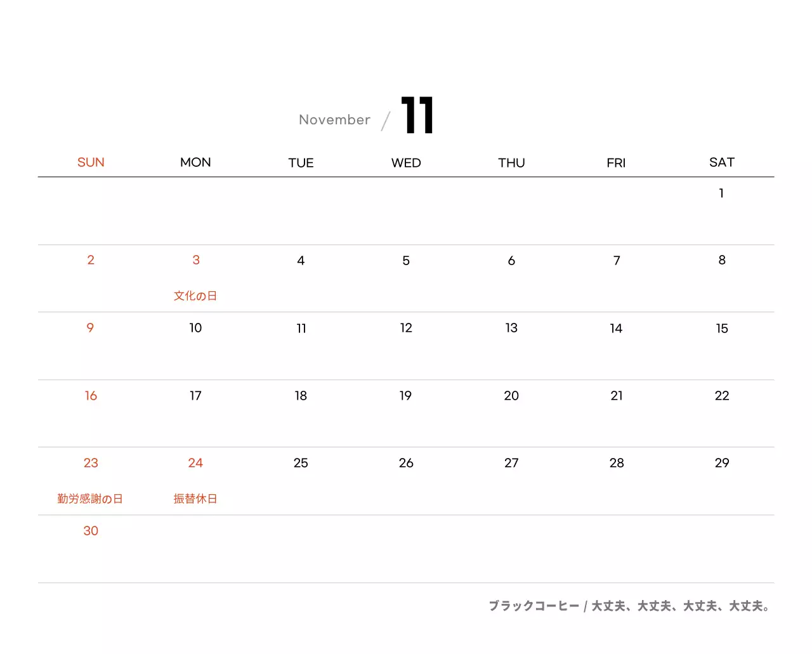Click Sunday date 16
The height and width of the screenshot is (654, 812).
[x=91, y=396]
